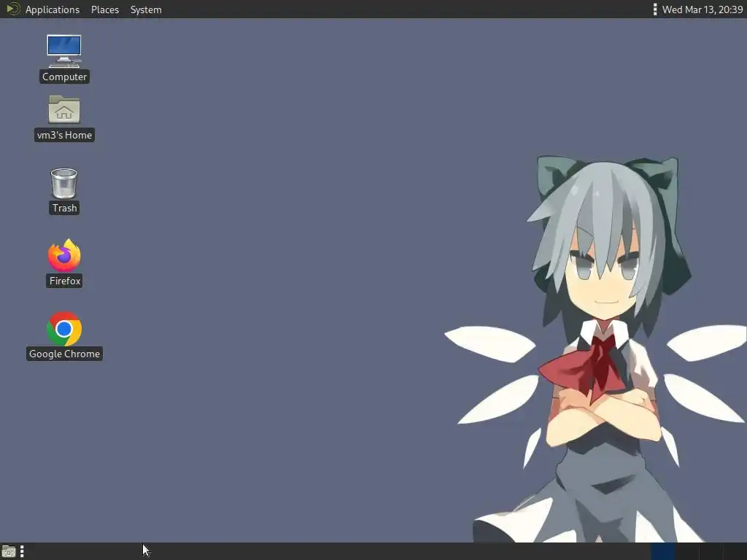
Task: Open the calendar from the clock Wed Mar 13, 20:39
Action: 703,9
